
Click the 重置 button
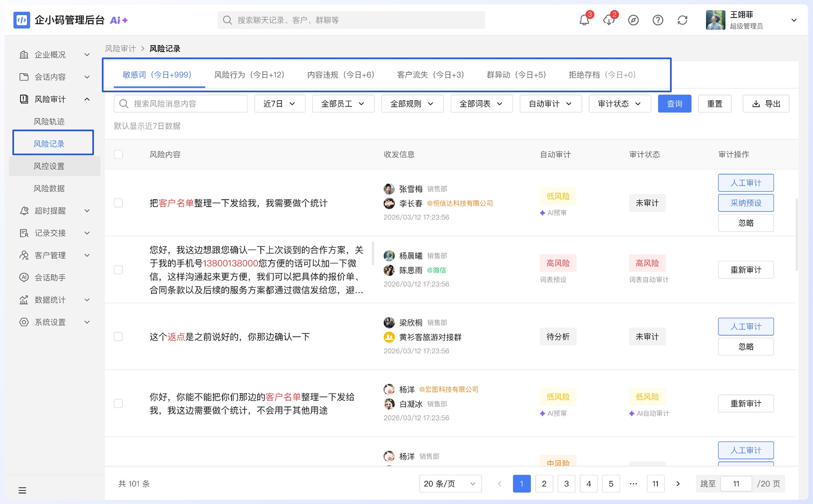click(x=714, y=104)
